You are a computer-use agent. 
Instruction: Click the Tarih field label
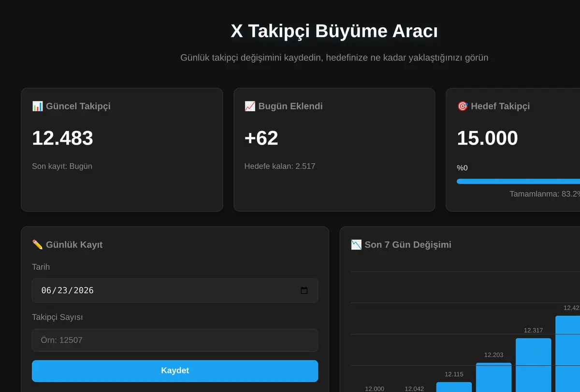pos(41,267)
